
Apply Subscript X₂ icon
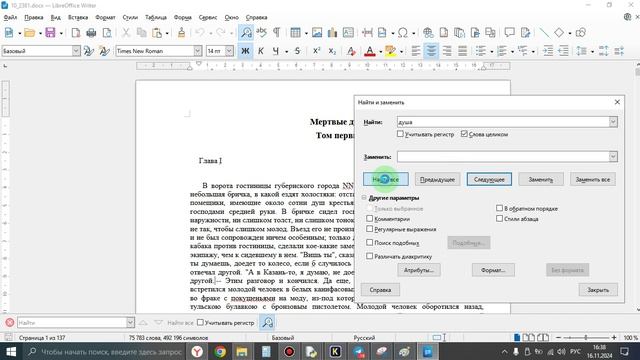(x=332, y=51)
